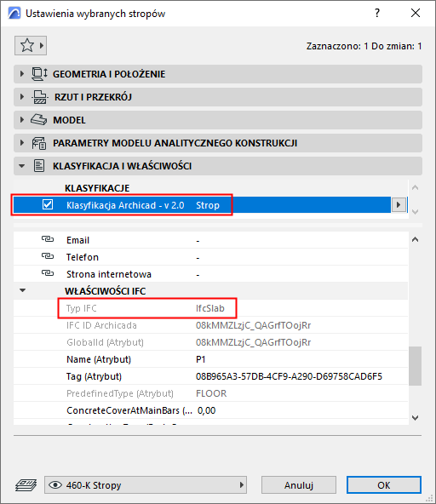
Task: Expand the Geometria i Położenie panel
Action: tap(22, 73)
